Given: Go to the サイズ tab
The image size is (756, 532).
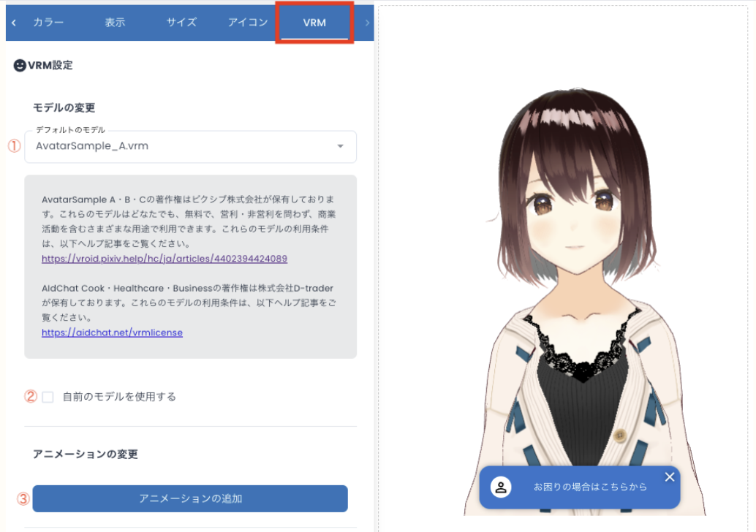Looking at the screenshot, I should pyautogui.click(x=181, y=22).
